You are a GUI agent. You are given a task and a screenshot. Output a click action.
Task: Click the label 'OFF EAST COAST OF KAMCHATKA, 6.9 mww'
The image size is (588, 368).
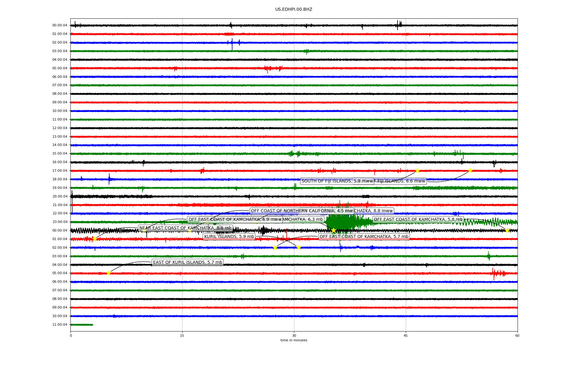pos(235,220)
